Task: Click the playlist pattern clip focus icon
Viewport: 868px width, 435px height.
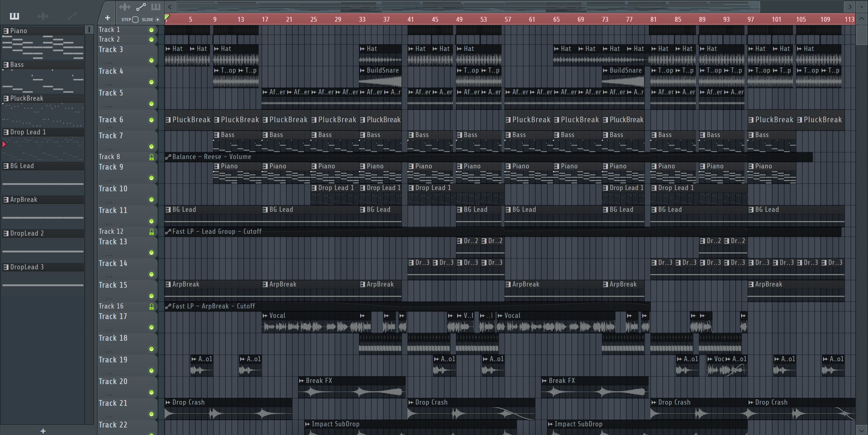Action: (156, 7)
